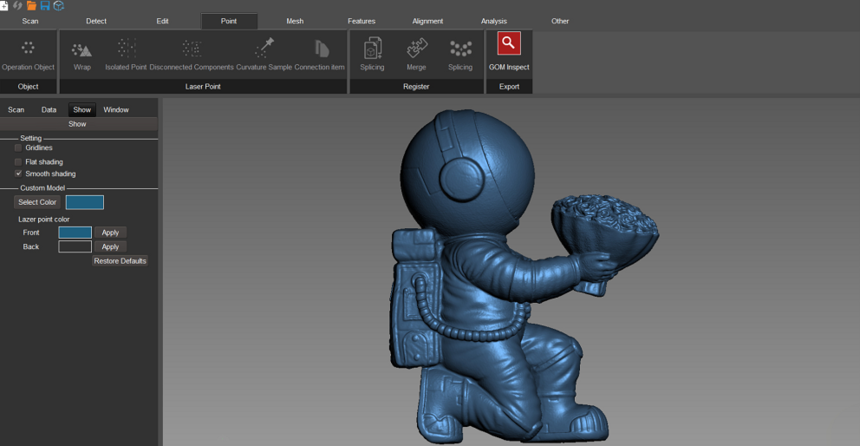Image resolution: width=860 pixels, height=446 pixels.
Task: Open the Scan ribbon tab
Action: pos(30,21)
